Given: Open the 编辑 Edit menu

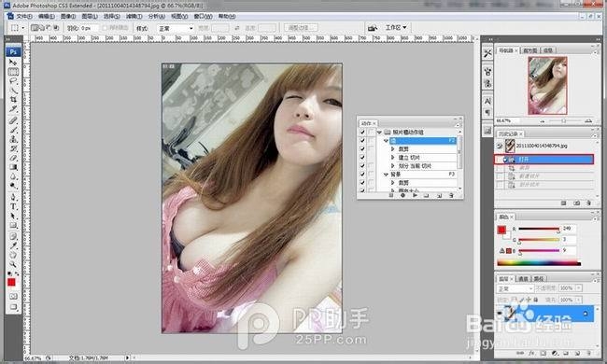Looking at the screenshot, I should pos(46,16).
